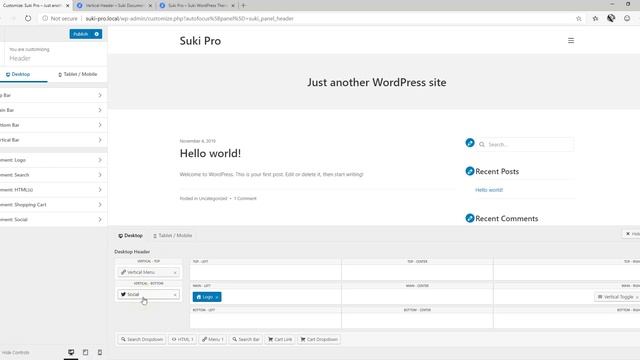Click the Top Left drop zone
The image size is (640, 360).
tap(265, 272)
